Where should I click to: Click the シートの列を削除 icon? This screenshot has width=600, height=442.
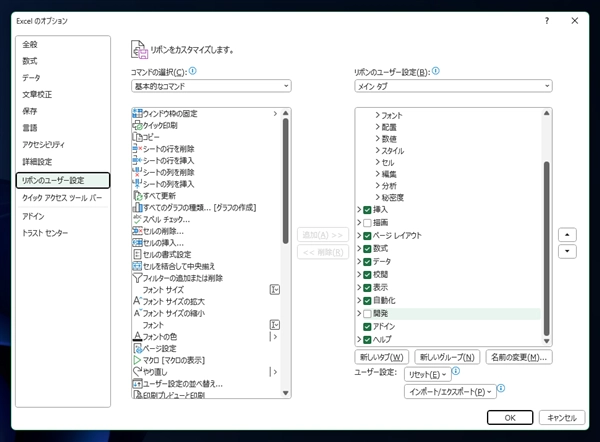tap(137, 172)
